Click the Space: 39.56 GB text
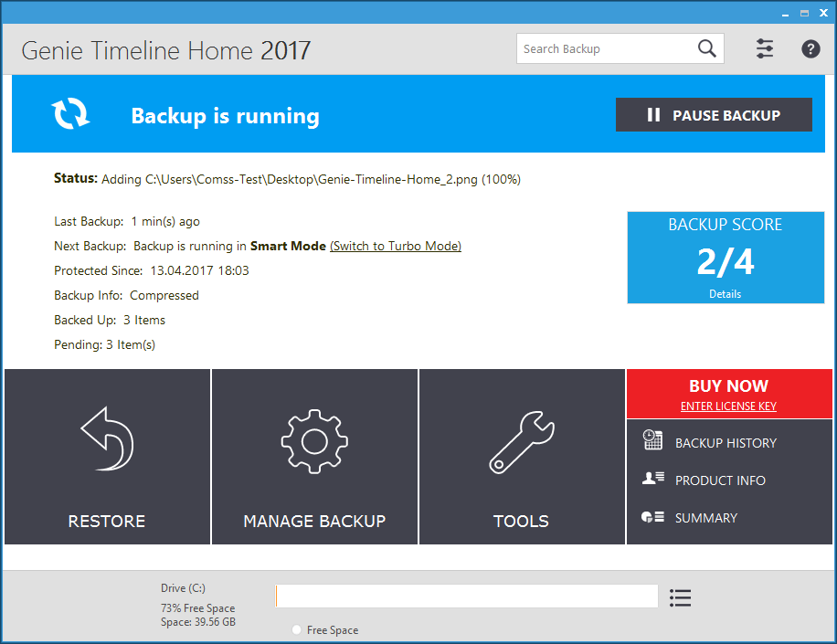 [198, 621]
